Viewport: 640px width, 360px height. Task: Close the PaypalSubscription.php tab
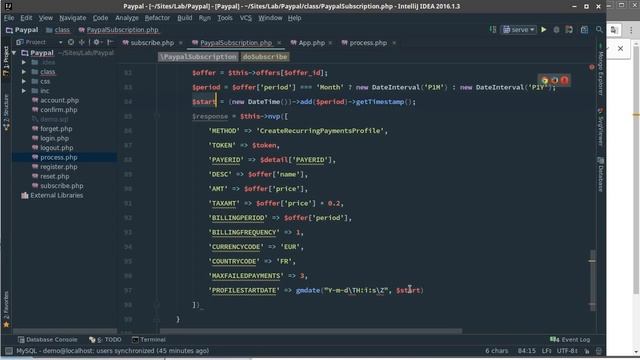pyautogui.click(x=279, y=43)
